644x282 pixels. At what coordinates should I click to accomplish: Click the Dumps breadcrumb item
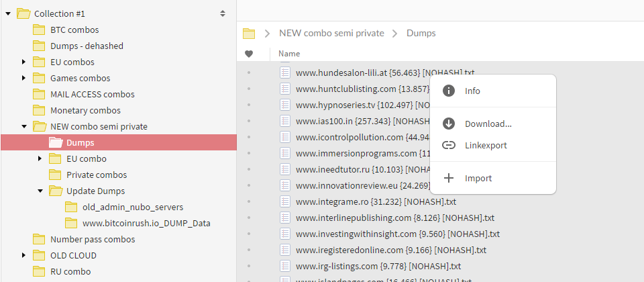tap(421, 34)
